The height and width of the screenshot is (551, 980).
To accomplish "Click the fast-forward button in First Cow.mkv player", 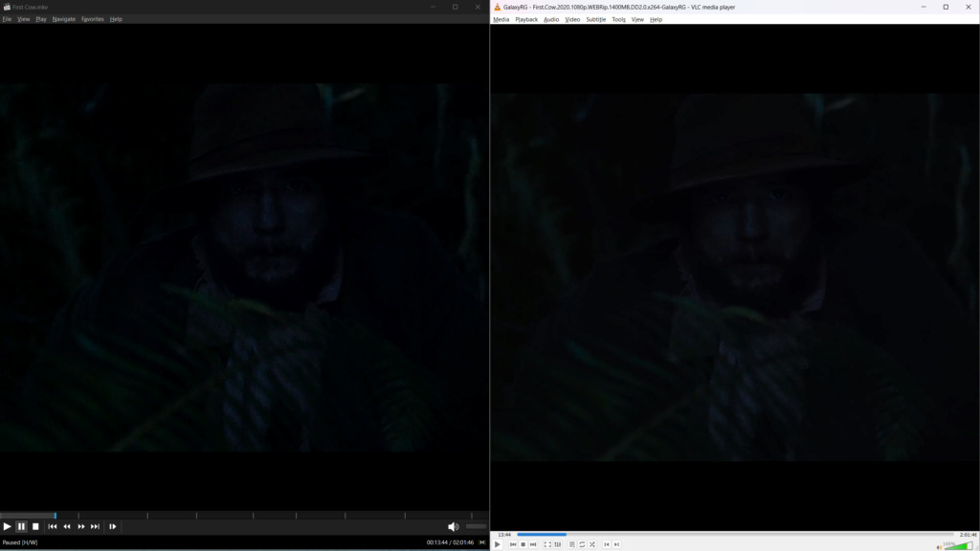I will pos(81,527).
